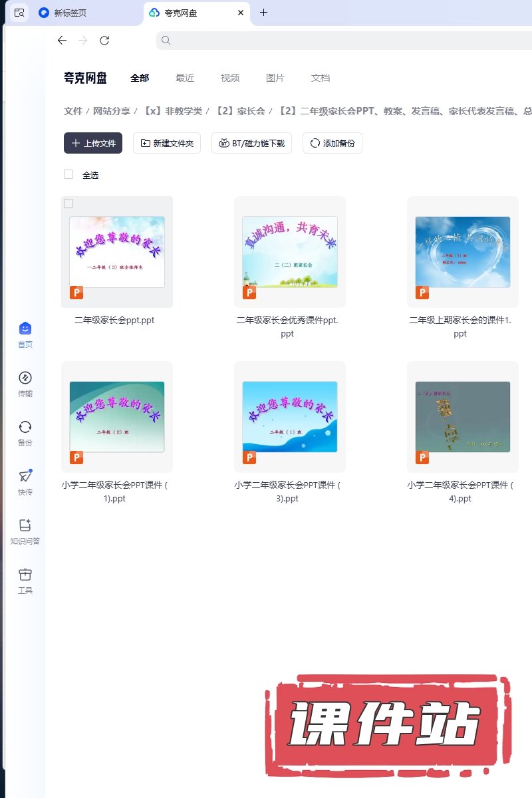Open the 传输 transfer sidebar icon
This screenshot has width=532, height=798.
[x=25, y=378]
